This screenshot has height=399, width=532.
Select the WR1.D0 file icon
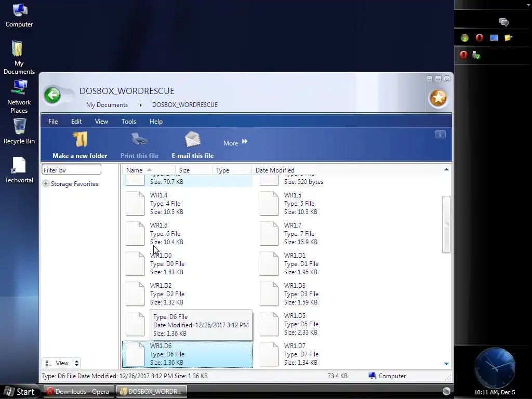coord(135,263)
